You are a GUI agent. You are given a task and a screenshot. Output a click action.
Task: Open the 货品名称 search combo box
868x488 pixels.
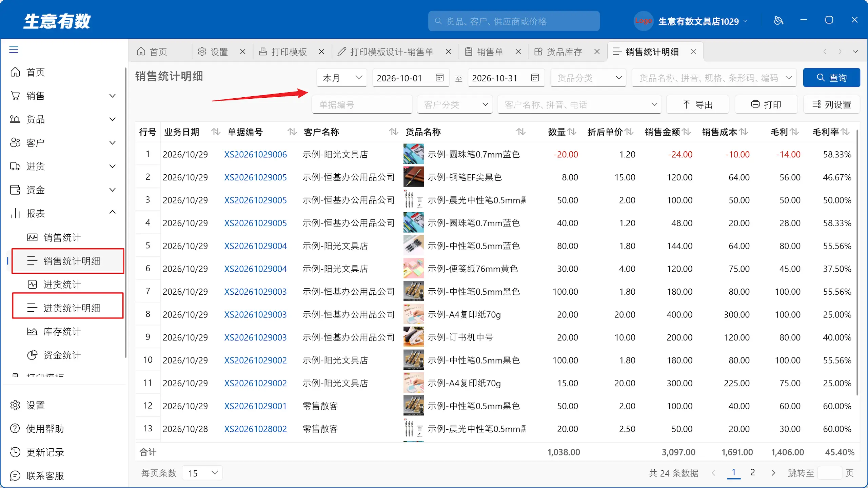(714, 78)
